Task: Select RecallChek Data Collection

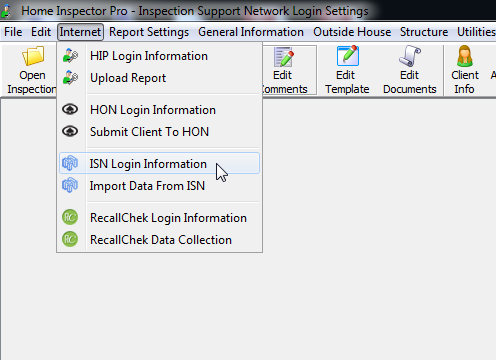Action: pos(159,240)
